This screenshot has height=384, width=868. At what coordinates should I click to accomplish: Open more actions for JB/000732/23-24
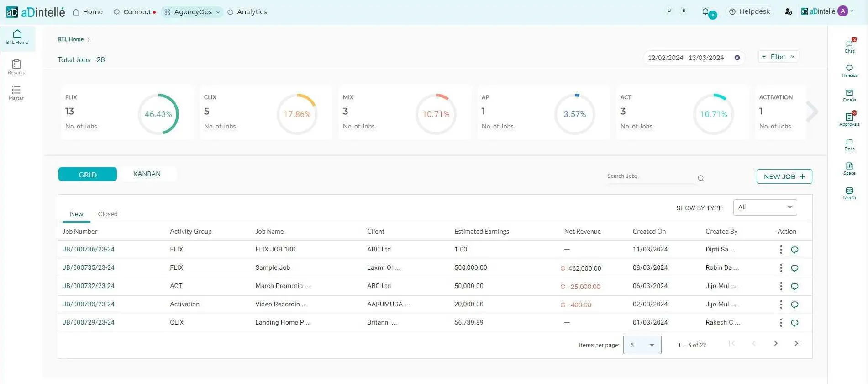(781, 286)
